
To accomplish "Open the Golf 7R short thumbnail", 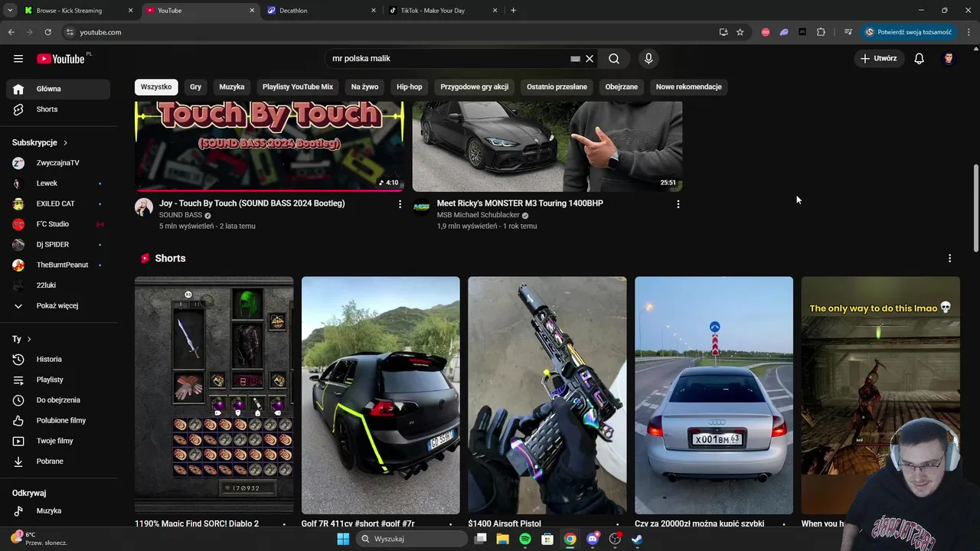I will pos(381,395).
